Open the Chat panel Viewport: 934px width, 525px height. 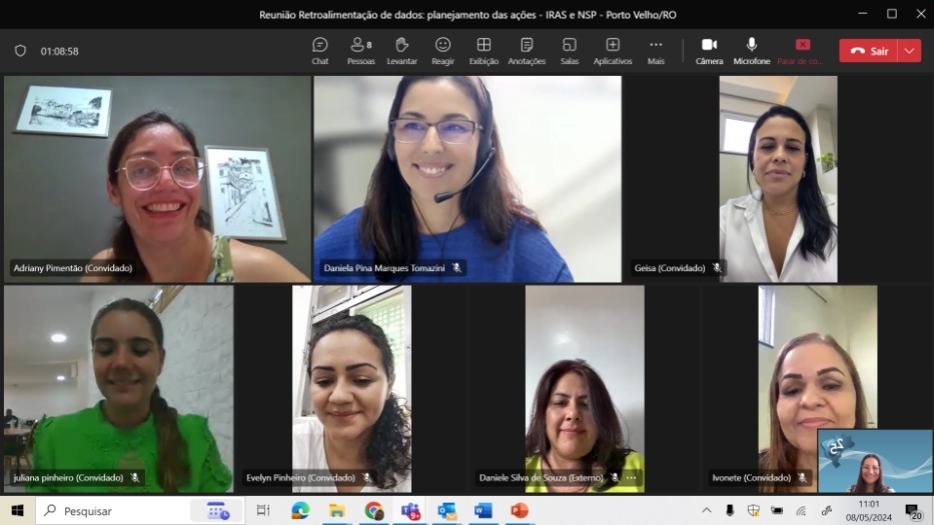(x=320, y=51)
